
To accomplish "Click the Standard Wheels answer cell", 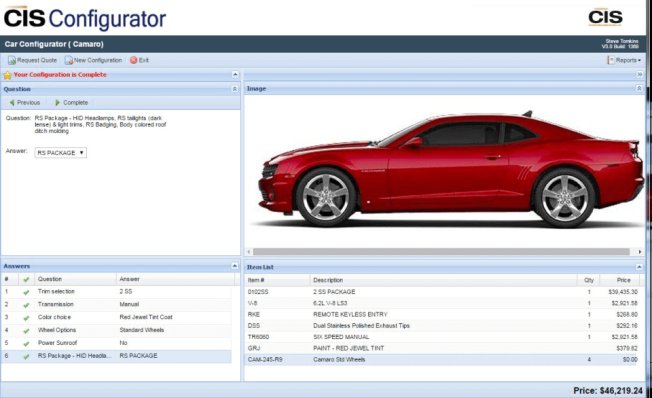I will [x=142, y=330].
